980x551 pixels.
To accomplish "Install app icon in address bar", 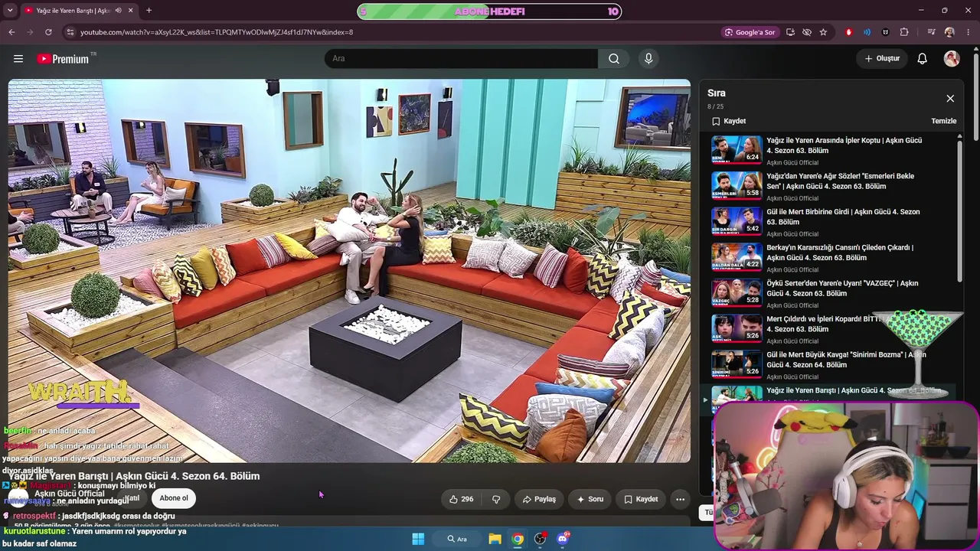I will [x=790, y=32].
